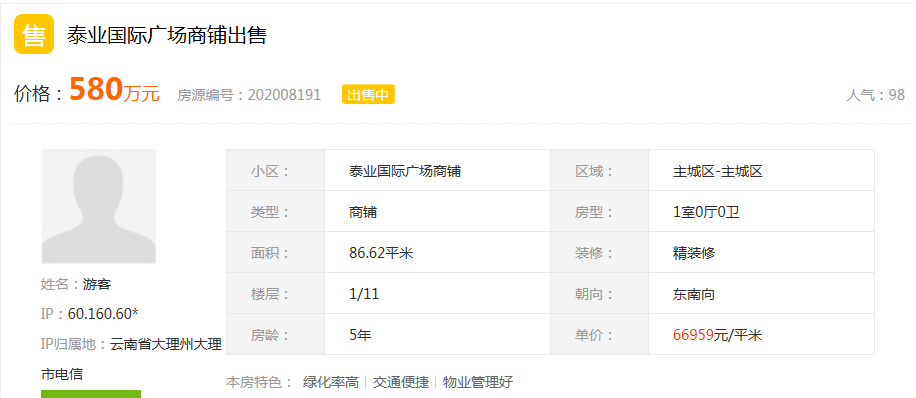Click the green button below IP info
The image size is (916, 398).
click(x=91, y=394)
